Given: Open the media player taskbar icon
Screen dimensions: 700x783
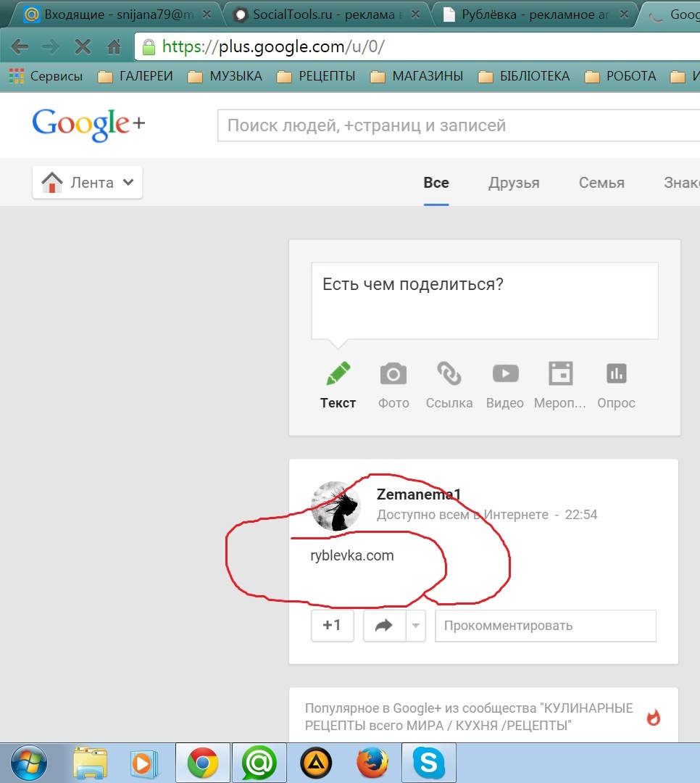Looking at the screenshot, I should click(x=143, y=763).
